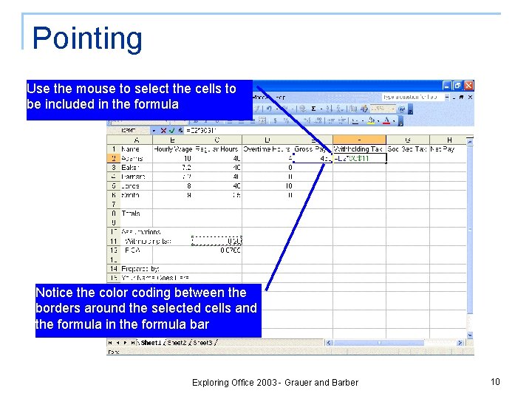This screenshot has width=532, height=399.
Task: Click the Insert Function fx icon
Action: tap(180, 130)
